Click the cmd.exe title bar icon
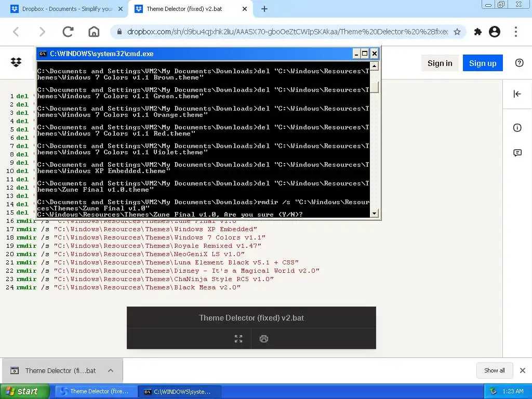 pos(43,54)
